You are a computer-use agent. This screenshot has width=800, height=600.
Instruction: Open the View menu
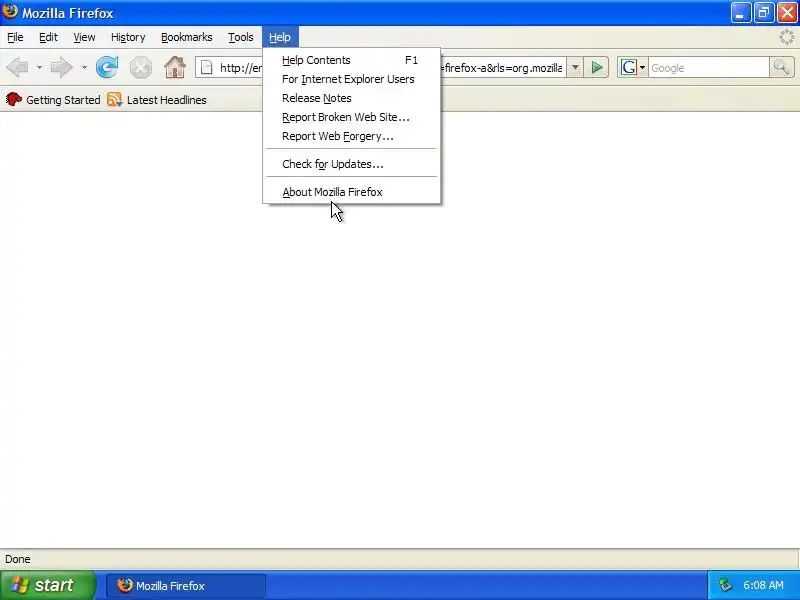84,37
